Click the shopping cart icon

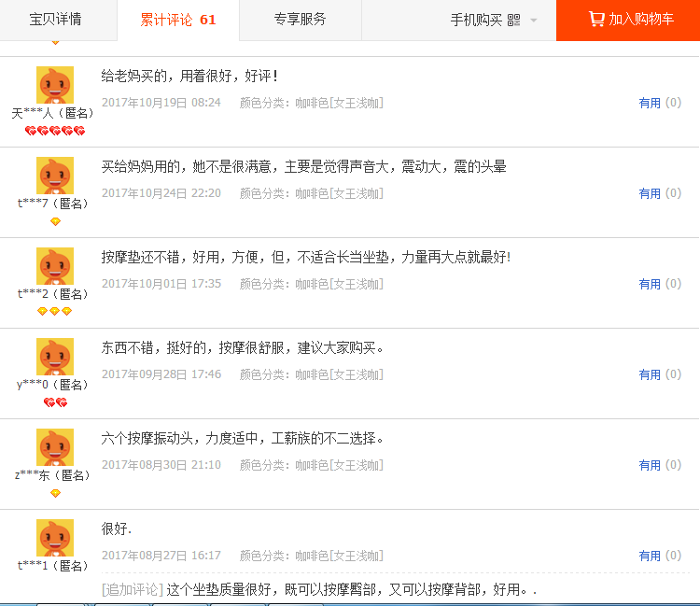click(x=596, y=20)
